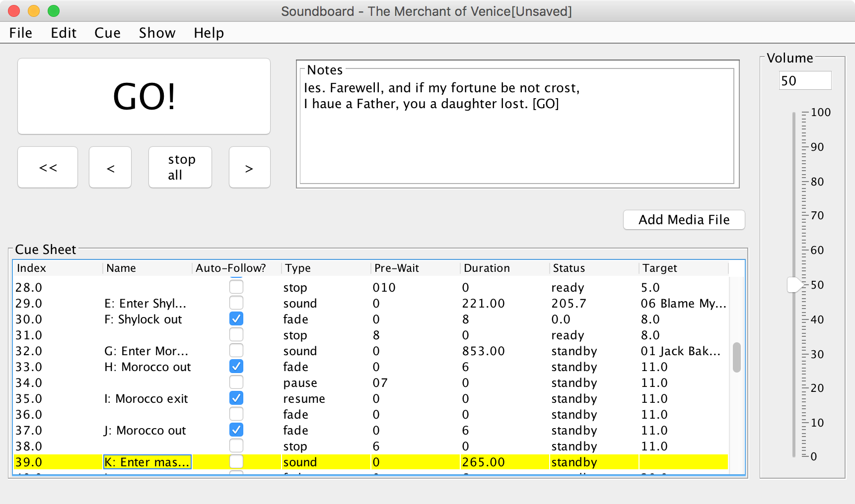The height and width of the screenshot is (504, 855).
Task: Disable Auto-Follow on "H: Morocco out"
Action: pyautogui.click(x=236, y=366)
